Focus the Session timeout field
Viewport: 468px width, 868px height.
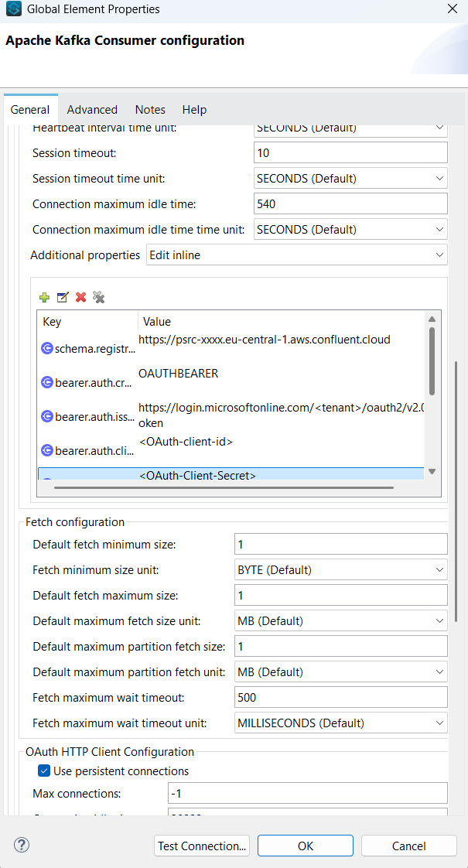[350, 152]
